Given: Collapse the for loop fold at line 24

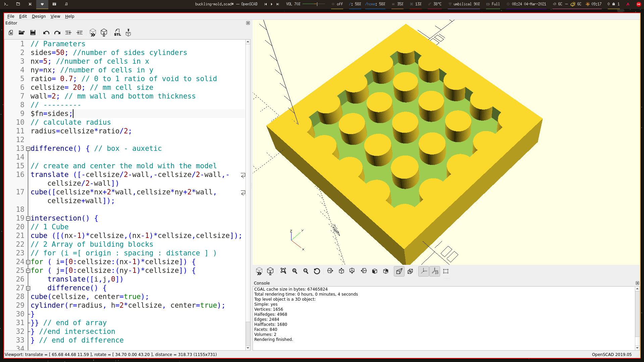Looking at the screenshot, I should coord(28,262).
